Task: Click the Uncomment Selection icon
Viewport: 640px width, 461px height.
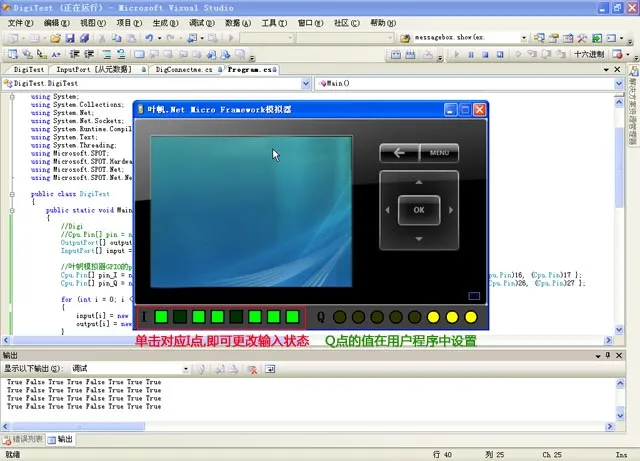Action: point(121,54)
